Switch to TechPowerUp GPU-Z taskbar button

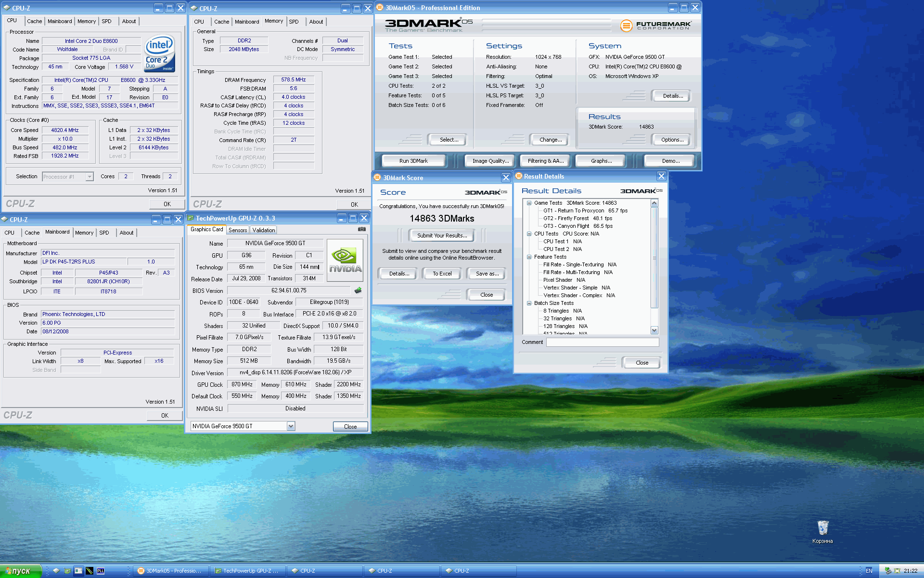(247, 571)
